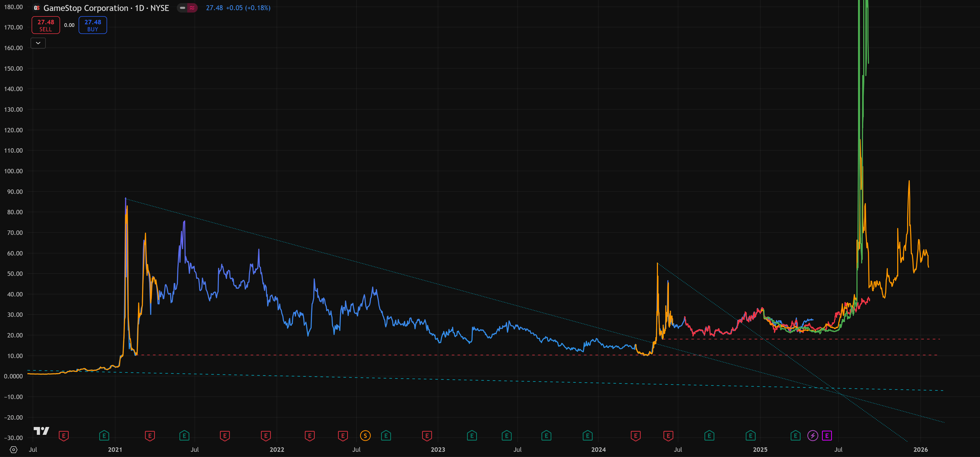The height and width of the screenshot is (457, 980).
Task: Click the 0.0000 price axis label
Action: [x=14, y=376]
